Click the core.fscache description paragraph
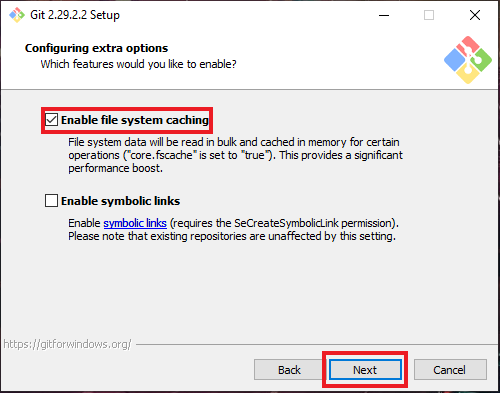 click(235, 155)
